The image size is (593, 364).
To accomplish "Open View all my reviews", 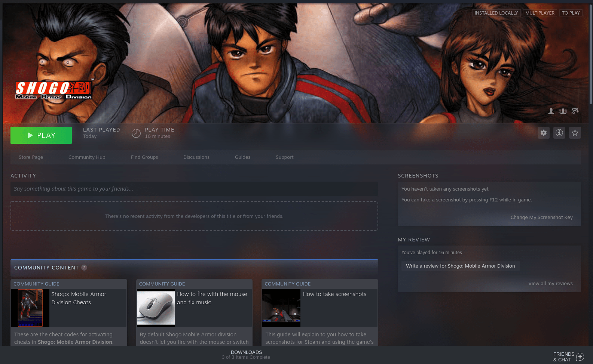I will (x=550, y=284).
